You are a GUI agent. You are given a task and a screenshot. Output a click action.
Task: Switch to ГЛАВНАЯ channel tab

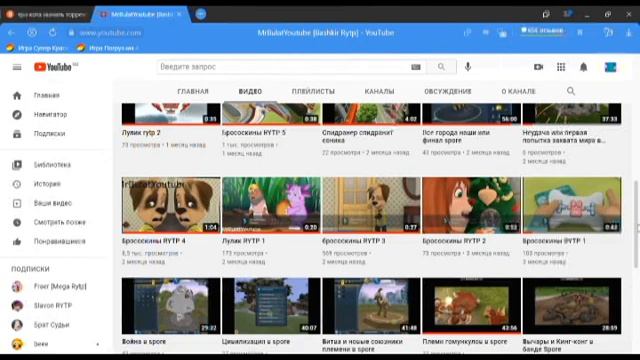(x=193, y=91)
